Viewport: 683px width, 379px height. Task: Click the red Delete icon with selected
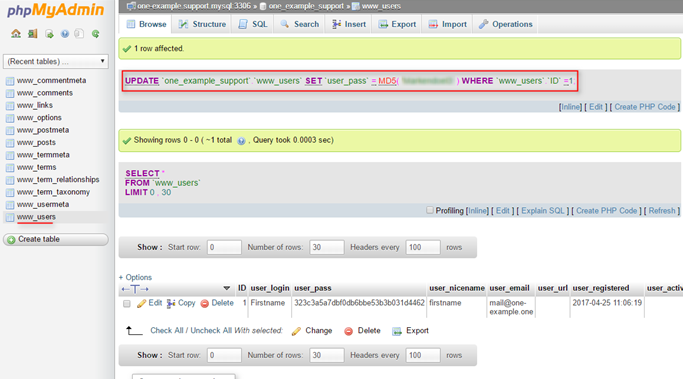pyautogui.click(x=348, y=331)
